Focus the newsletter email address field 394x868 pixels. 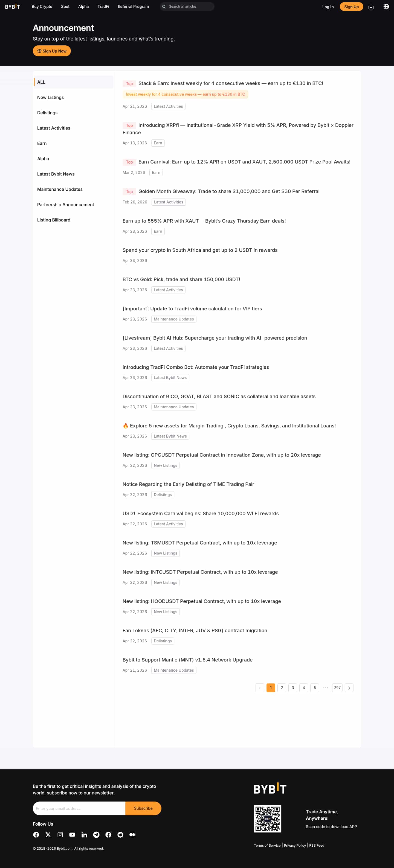(79, 808)
